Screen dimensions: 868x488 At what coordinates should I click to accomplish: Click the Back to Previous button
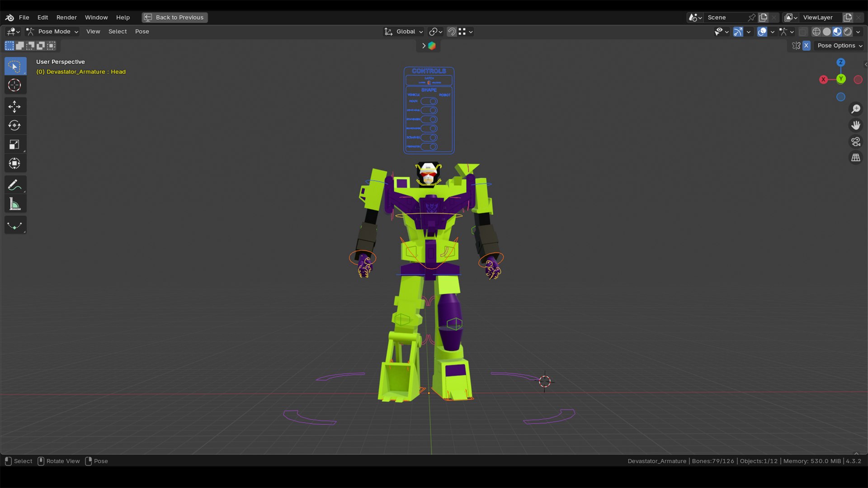[175, 18]
